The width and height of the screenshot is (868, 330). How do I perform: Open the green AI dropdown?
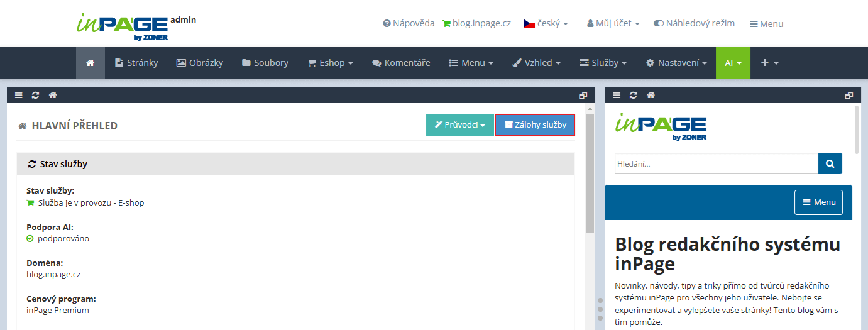pyautogui.click(x=733, y=63)
